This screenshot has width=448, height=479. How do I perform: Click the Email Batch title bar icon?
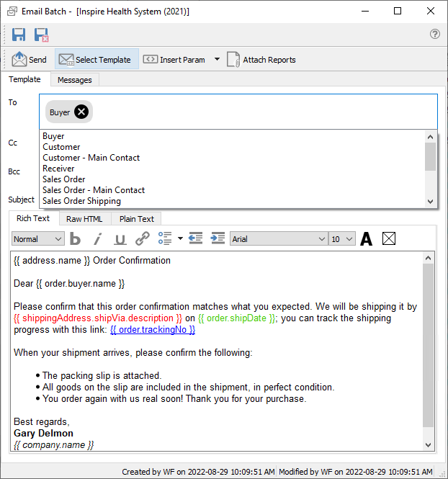pyautogui.click(x=12, y=12)
